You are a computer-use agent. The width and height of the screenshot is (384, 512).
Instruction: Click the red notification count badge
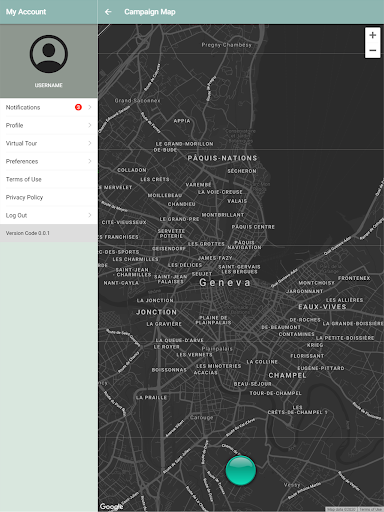(78, 107)
